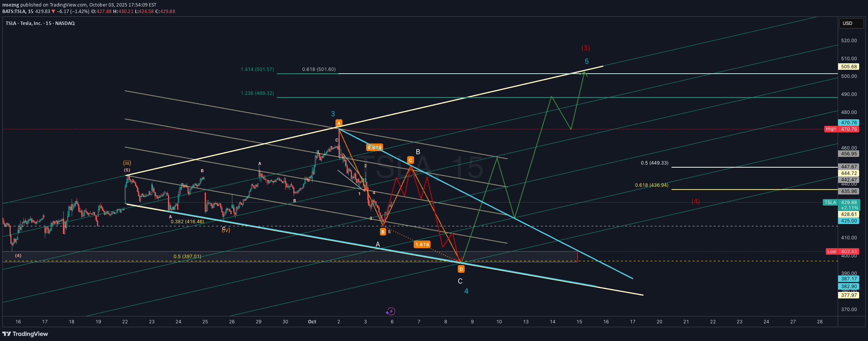Viewport: 868px width, 341px height.
Task: Click the 1.414 (501.57) Fibonacci level label
Action: pos(257,69)
